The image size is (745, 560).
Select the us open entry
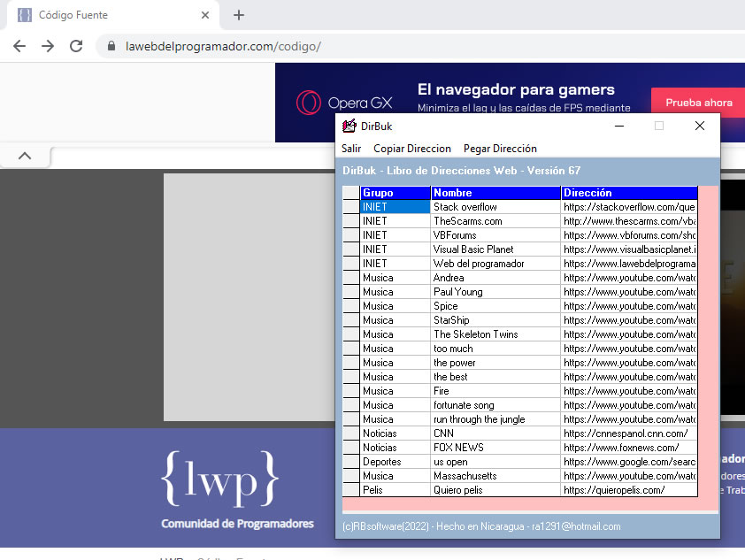pyautogui.click(x=496, y=462)
